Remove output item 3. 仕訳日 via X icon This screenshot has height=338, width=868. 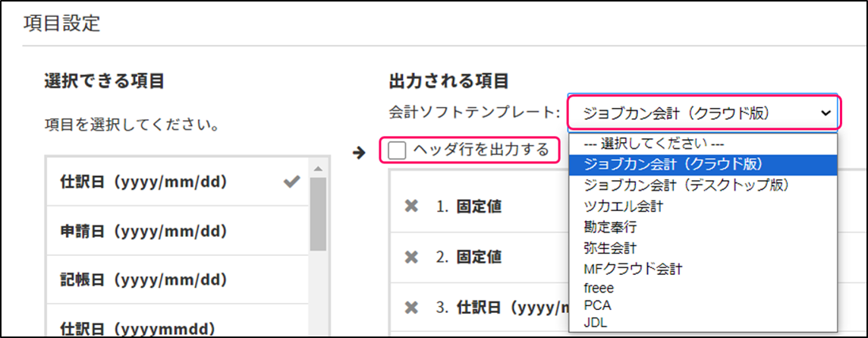click(410, 307)
